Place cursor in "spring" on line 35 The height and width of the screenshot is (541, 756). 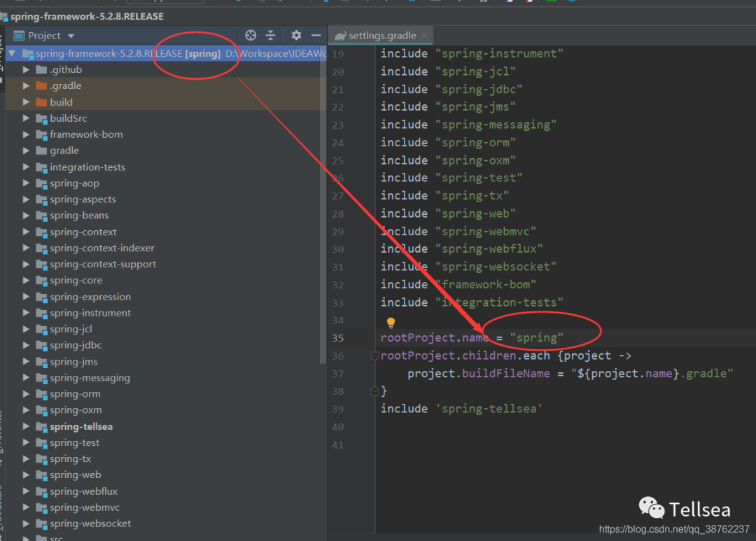[537, 338]
